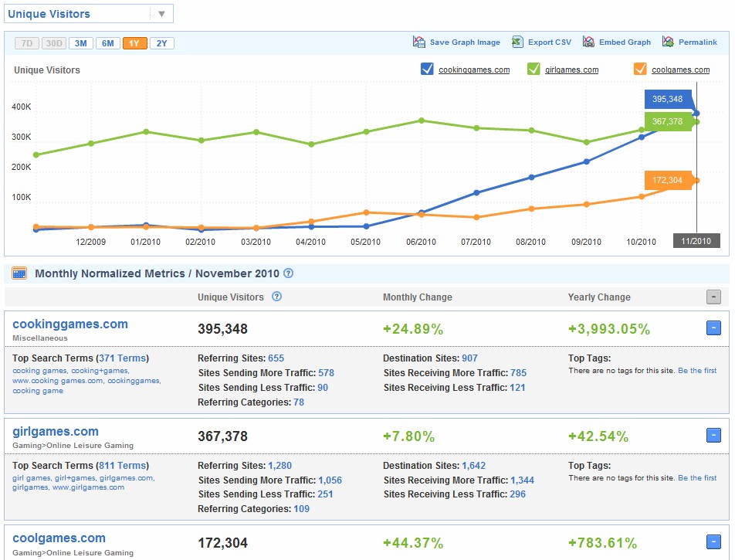Collapse all site rows with header minus button
Viewport: 735px width, 560px height.
[x=713, y=297]
